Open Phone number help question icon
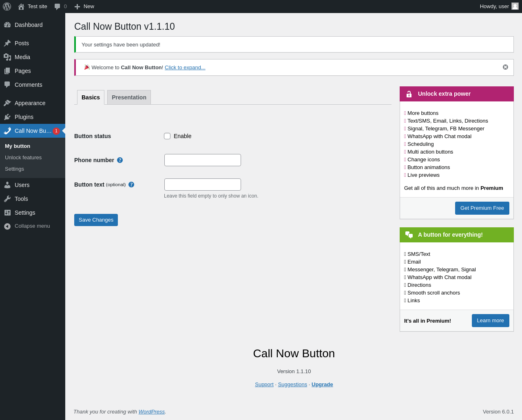522x420 pixels. tap(120, 160)
